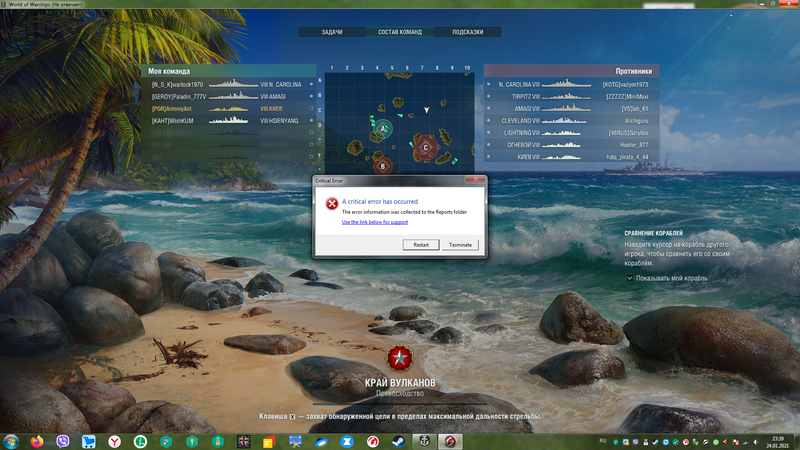Click the yellow КИЕВ ship silhouette in Моя команда
This screenshot has height=450, width=800.
point(229,108)
